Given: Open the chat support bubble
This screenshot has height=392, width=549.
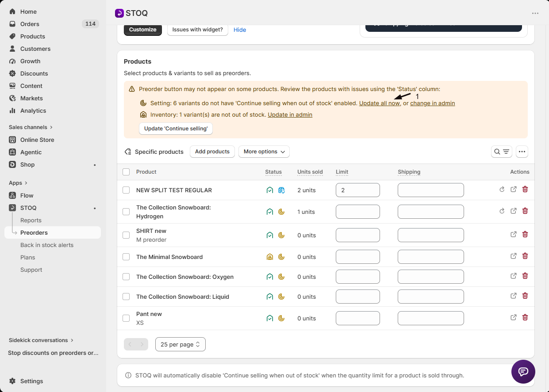Looking at the screenshot, I should click(x=523, y=371).
